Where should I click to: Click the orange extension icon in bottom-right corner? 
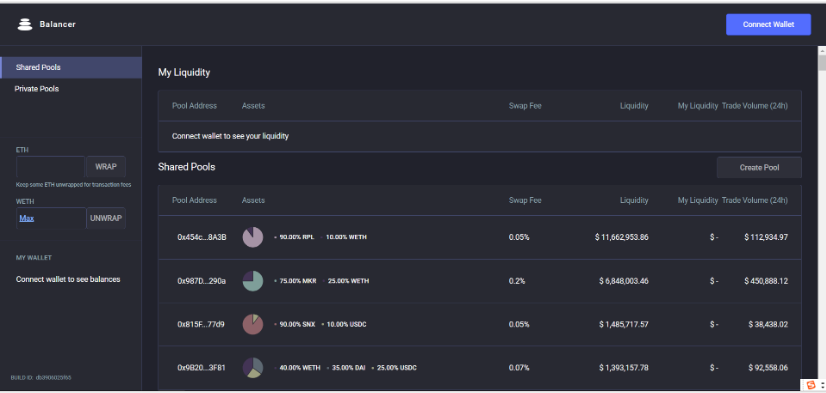[811, 385]
